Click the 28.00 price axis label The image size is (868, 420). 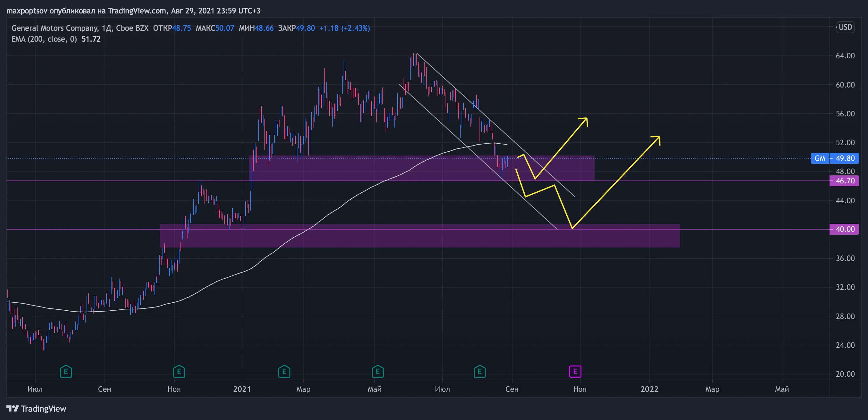click(845, 316)
